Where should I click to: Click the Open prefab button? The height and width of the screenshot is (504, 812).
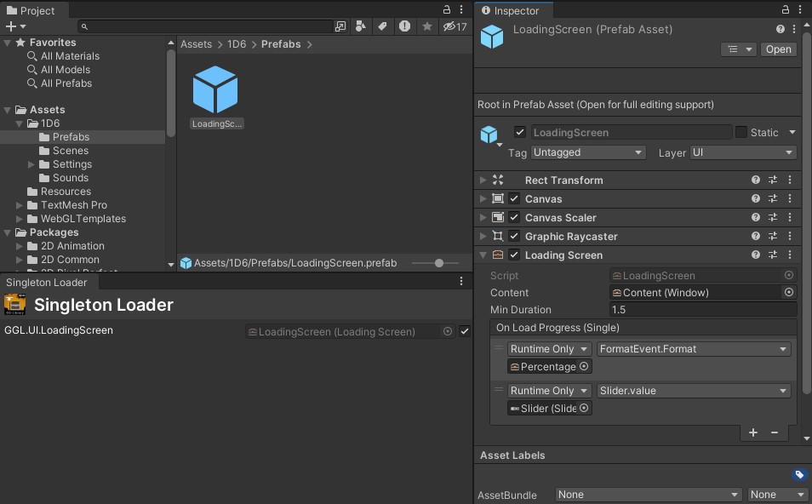tap(778, 49)
